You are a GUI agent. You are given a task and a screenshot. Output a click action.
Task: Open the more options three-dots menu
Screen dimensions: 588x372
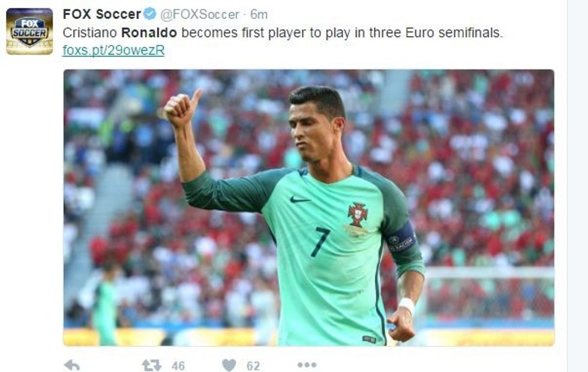point(307,365)
